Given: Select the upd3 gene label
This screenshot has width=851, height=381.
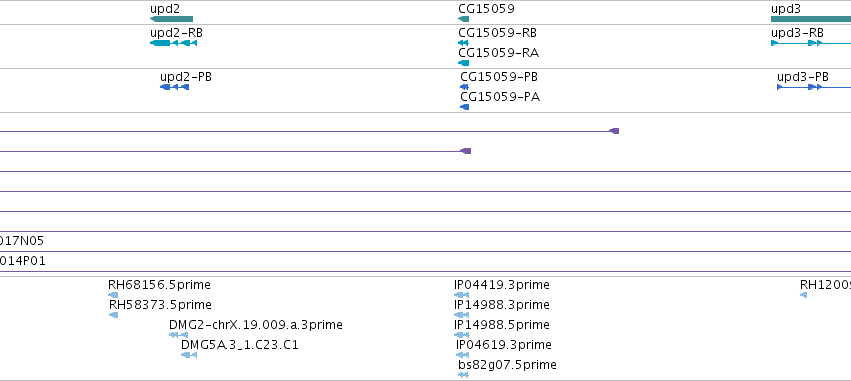Looking at the screenshot, I should tap(786, 9).
